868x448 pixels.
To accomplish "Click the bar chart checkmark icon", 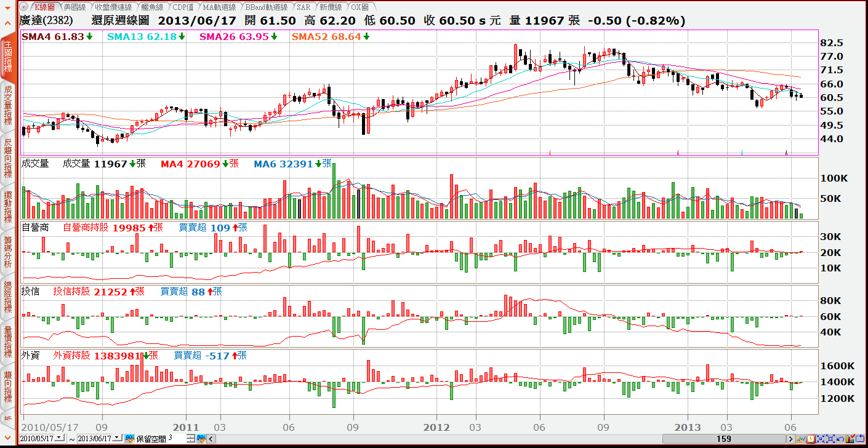I will pos(850,438).
